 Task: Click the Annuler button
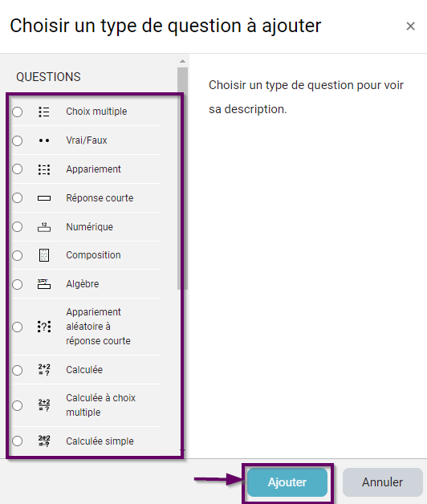(382, 482)
